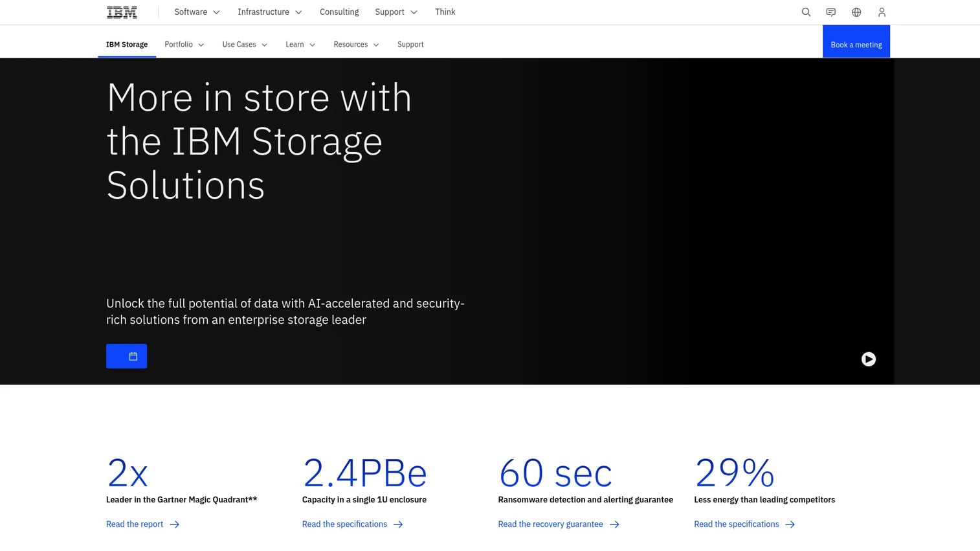Open the Consulting menu item

pyautogui.click(x=339, y=12)
